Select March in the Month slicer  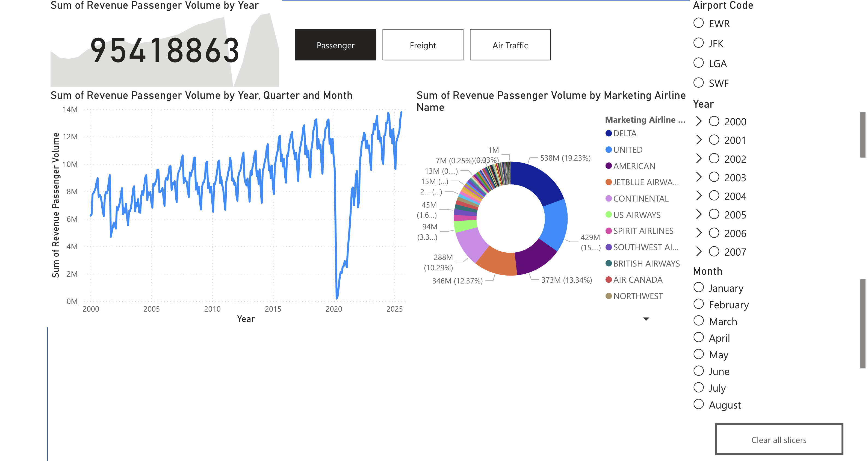click(698, 321)
